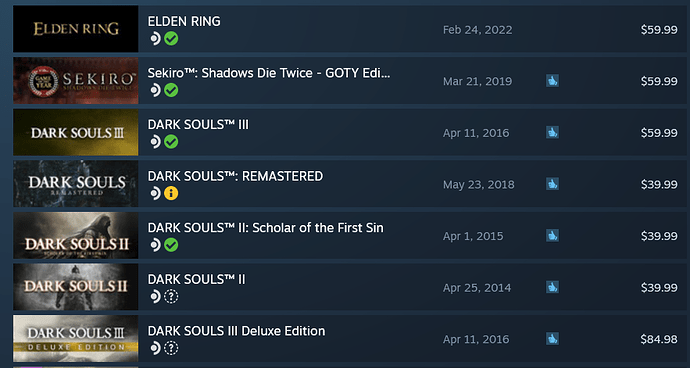Screen dimensions: 690x368
Task: Click the $84.98 price of Deluxe Edition
Action: pyautogui.click(x=659, y=339)
